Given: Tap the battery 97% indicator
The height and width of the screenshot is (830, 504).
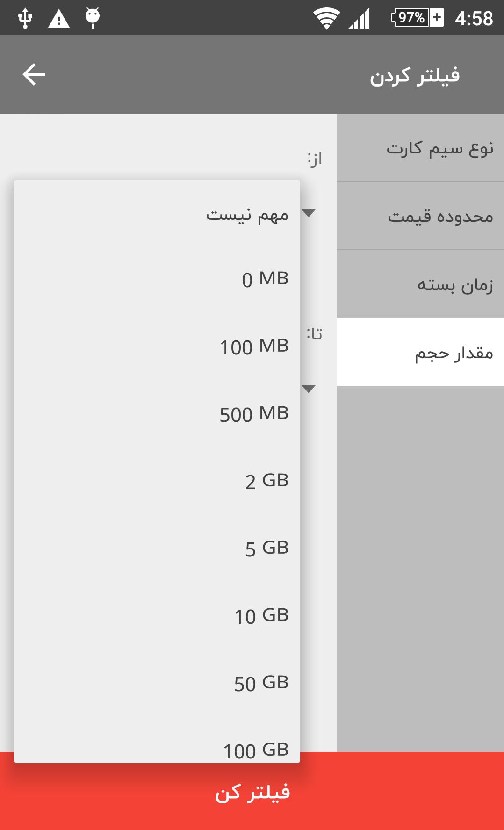Looking at the screenshot, I should coord(417,18).
